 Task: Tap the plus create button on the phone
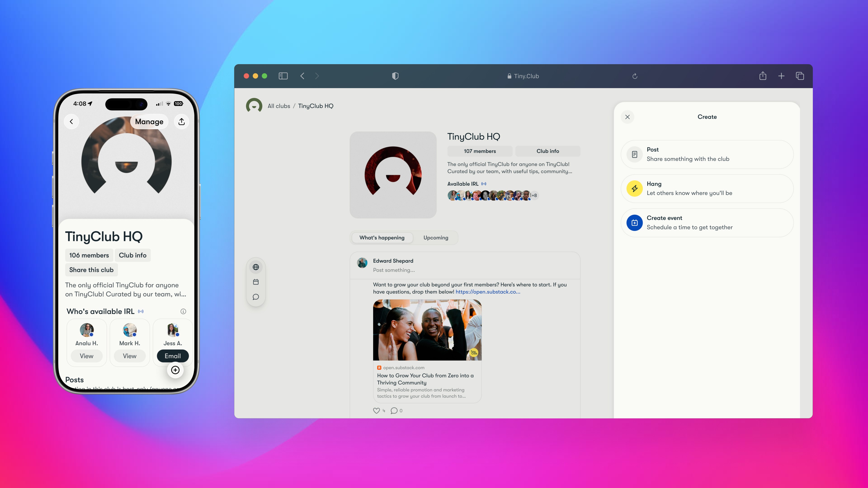coord(175,370)
